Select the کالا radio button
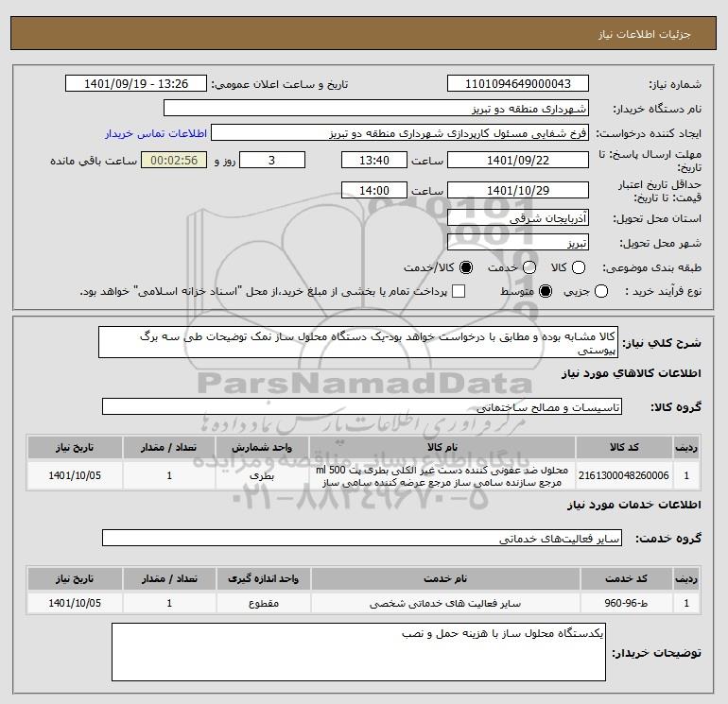This screenshot has height=704, width=728. pos(579,267)
